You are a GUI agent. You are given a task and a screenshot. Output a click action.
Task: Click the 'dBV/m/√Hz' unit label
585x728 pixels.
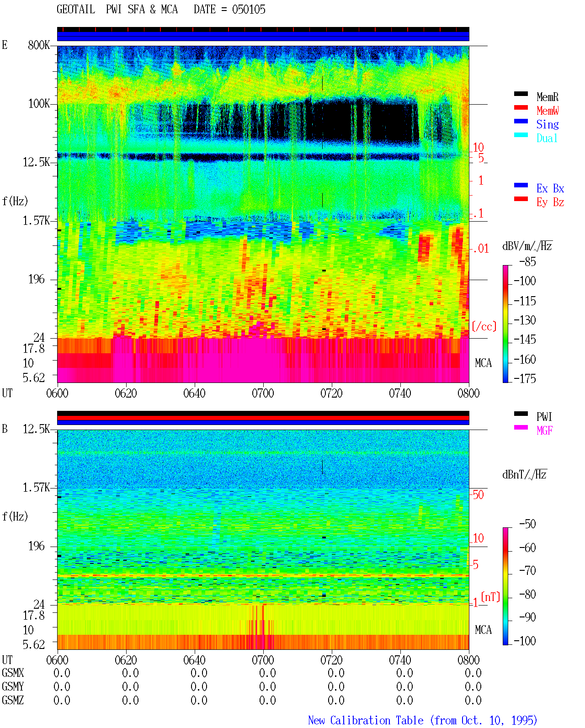pos(527,246)
